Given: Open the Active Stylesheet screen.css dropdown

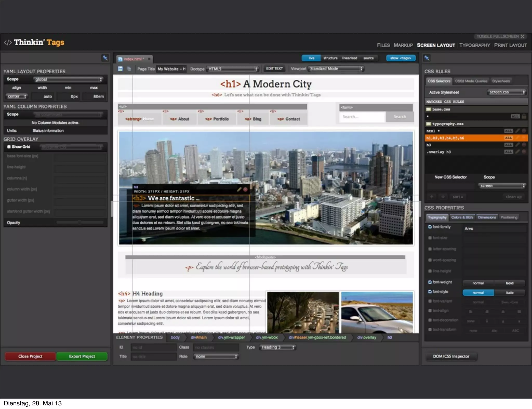Looking at the screenshot, I should tap(506, 92).
